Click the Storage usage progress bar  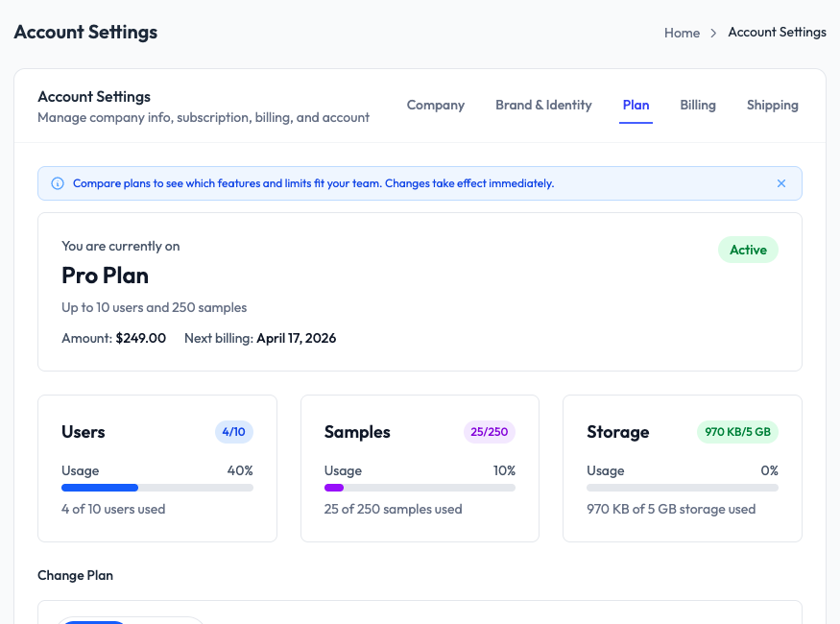(x=682, y=488)
